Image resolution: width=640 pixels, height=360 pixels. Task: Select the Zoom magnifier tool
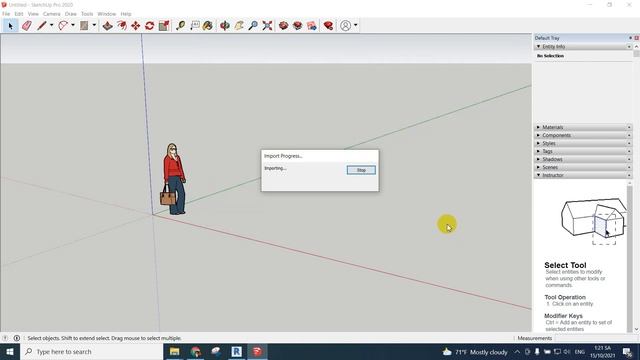[253, 26]
